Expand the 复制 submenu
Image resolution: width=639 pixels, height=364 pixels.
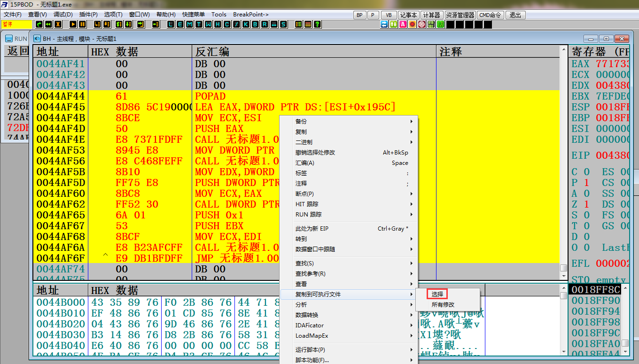348,132
